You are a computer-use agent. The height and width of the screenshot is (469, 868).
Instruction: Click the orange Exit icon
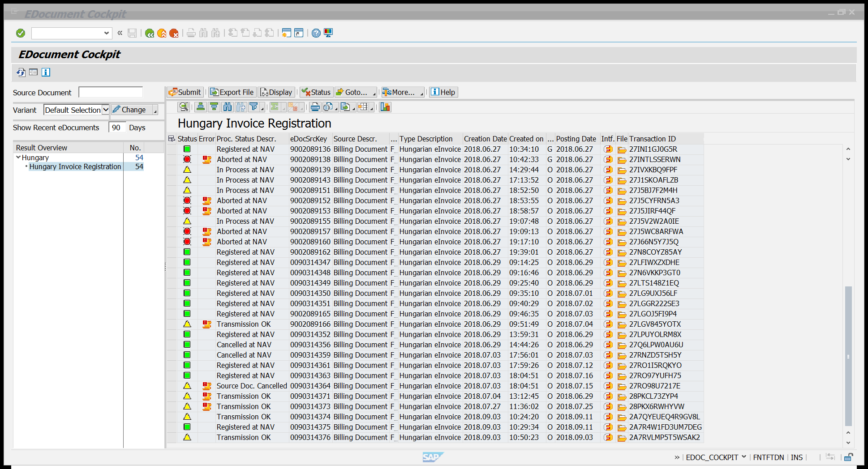(x=162, y=33)
